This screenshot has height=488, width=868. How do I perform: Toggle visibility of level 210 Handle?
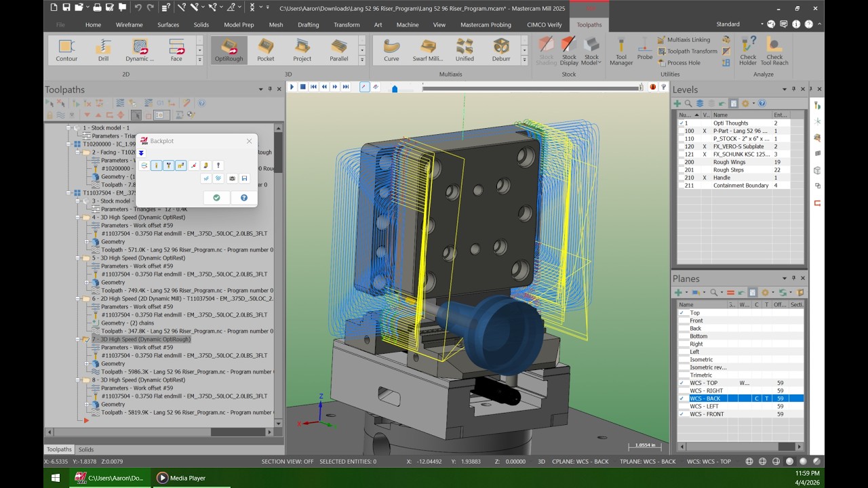[x=705, y=178]
